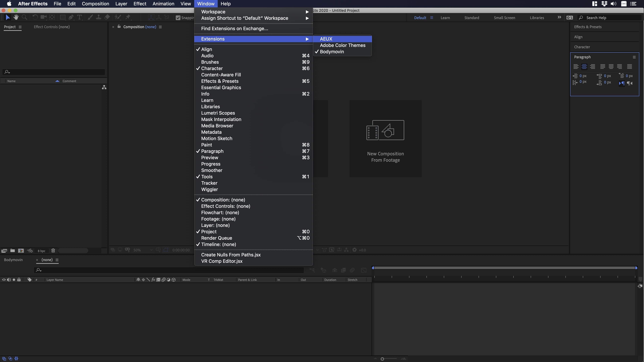Open the Paragraph panel options menu
The width and height of the screenshot is (644, 362).
click(x=634, y=57)
